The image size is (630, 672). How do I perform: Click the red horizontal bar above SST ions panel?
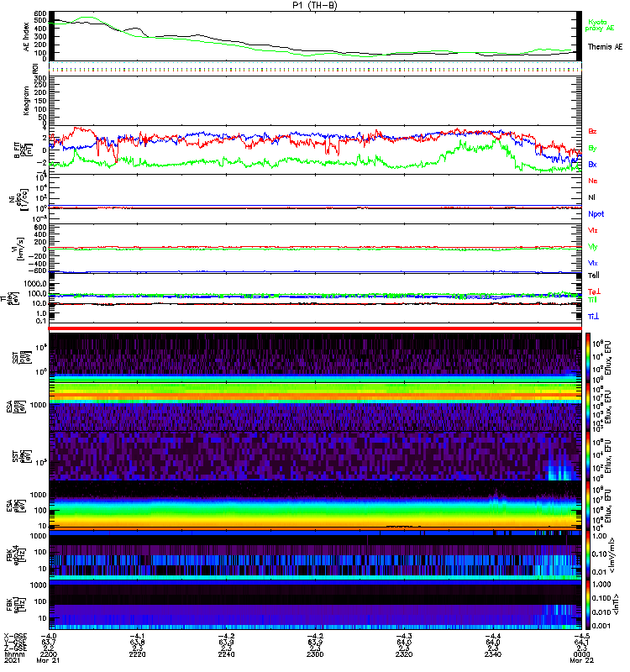(315, 328)
